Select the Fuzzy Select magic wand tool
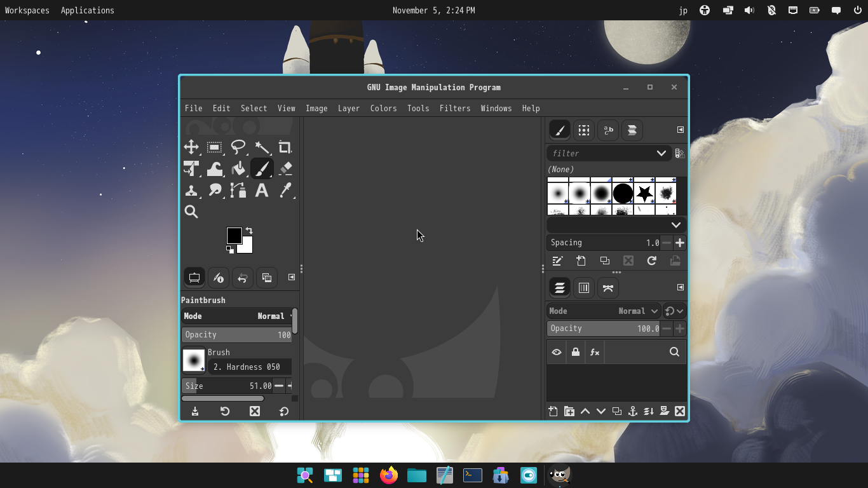This screenshot has width=868, height=488. tap(261, 147)
